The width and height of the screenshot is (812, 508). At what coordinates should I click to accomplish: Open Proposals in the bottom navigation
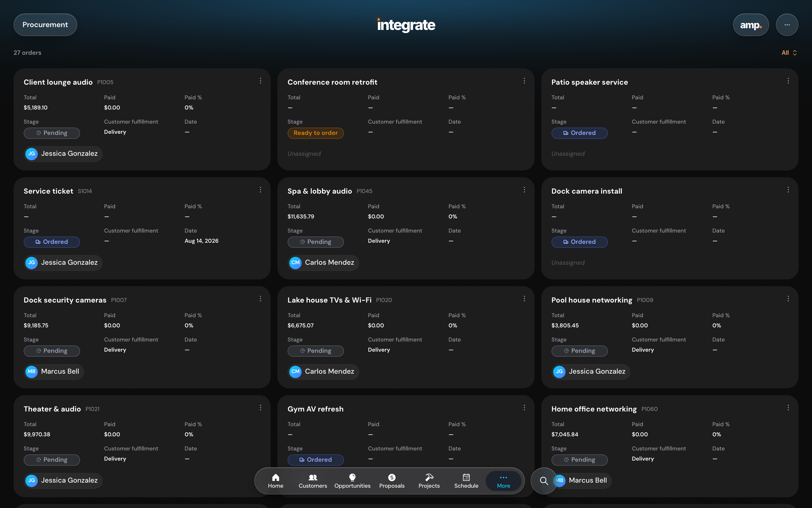392,481
